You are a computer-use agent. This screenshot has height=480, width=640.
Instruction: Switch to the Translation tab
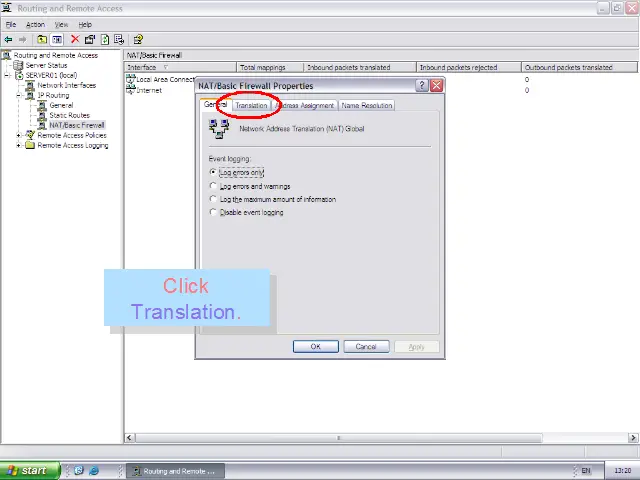251,105
